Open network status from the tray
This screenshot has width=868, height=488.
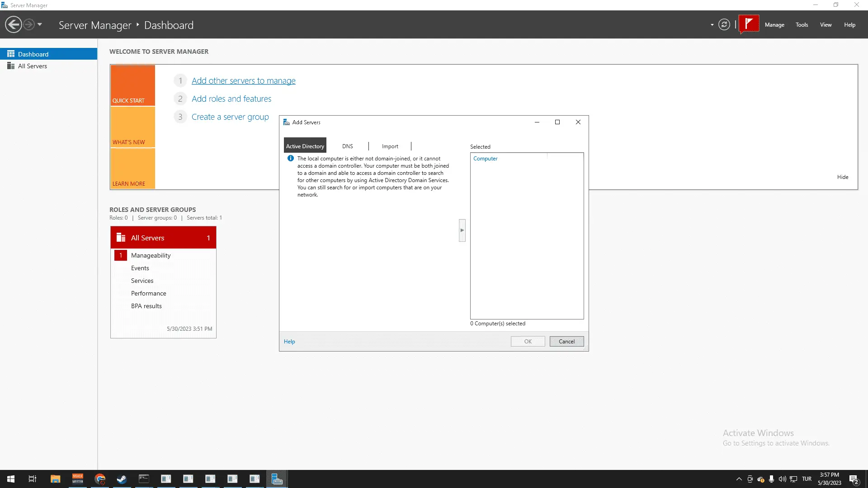pos(793,479)
